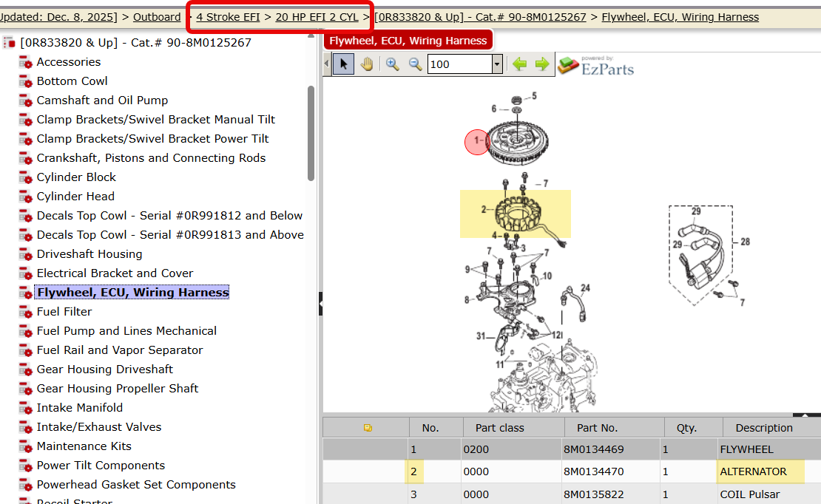Open the Cat.# 90-8M0125267 breadcrumb link
This screenshot has height=504, width=821.
click(x=480, y=17)
